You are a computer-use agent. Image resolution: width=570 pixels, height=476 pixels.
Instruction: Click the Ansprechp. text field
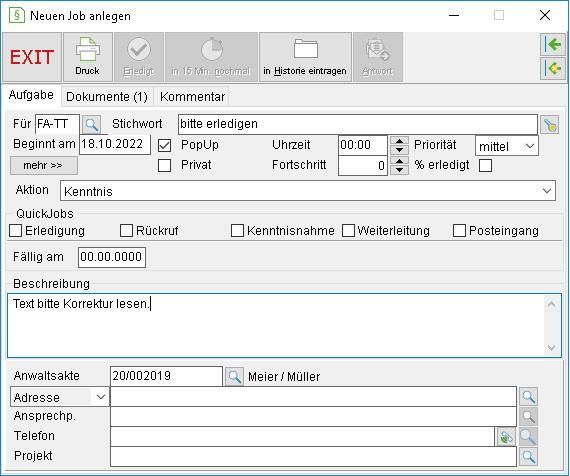[313, 416]
